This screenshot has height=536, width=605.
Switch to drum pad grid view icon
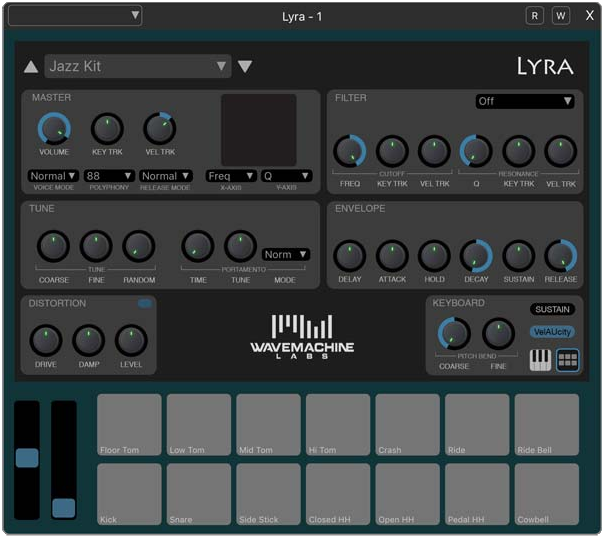point(568,360)
